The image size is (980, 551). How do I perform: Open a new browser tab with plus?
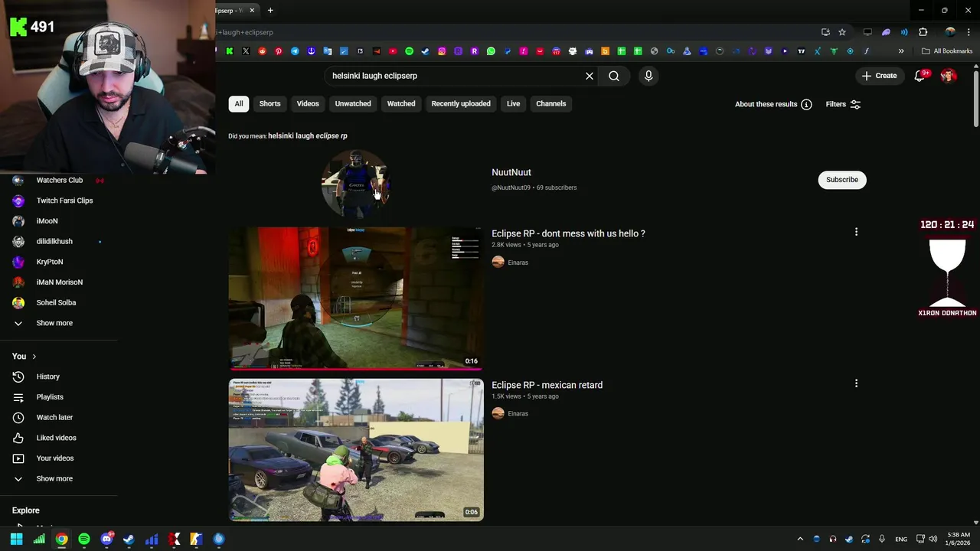point(270,11)
